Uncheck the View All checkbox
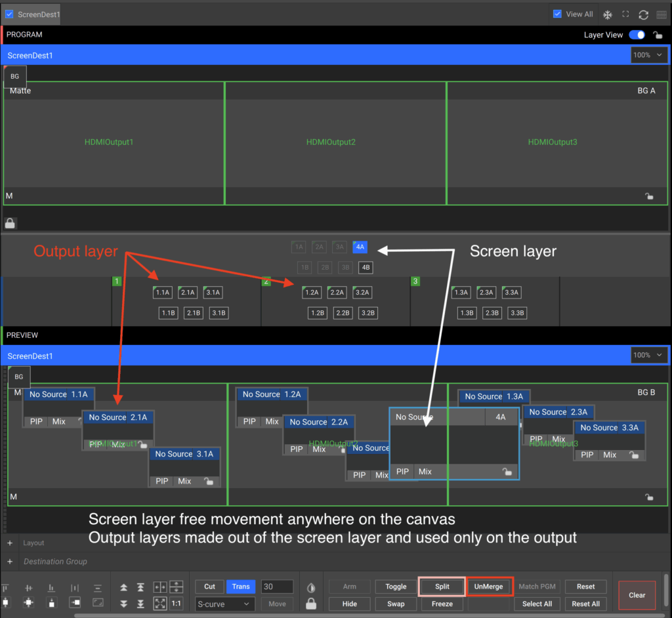This screenshot has height=618, width=672. [x=557, y=14]
